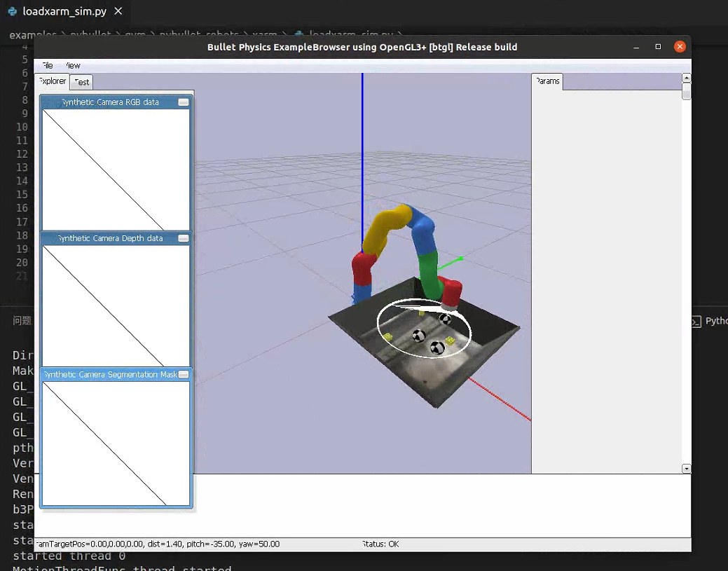
Task: Switch to the Explorer tab
Action: pos(52,81)
